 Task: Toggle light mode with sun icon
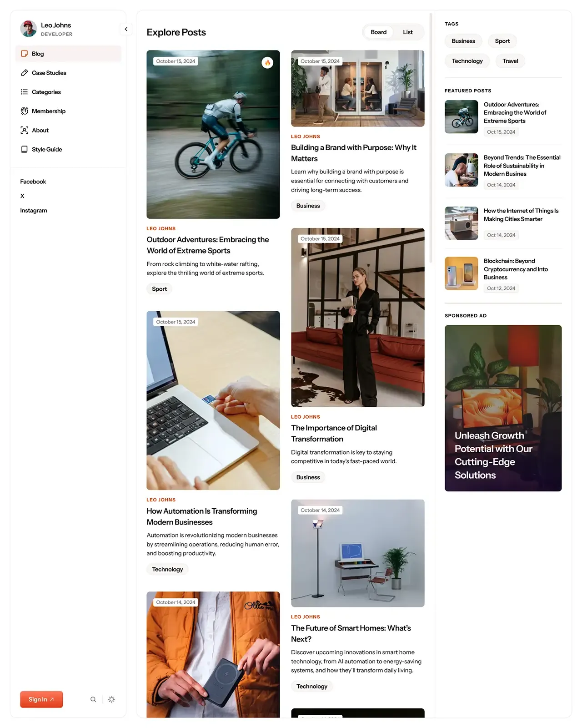(112, 699)
